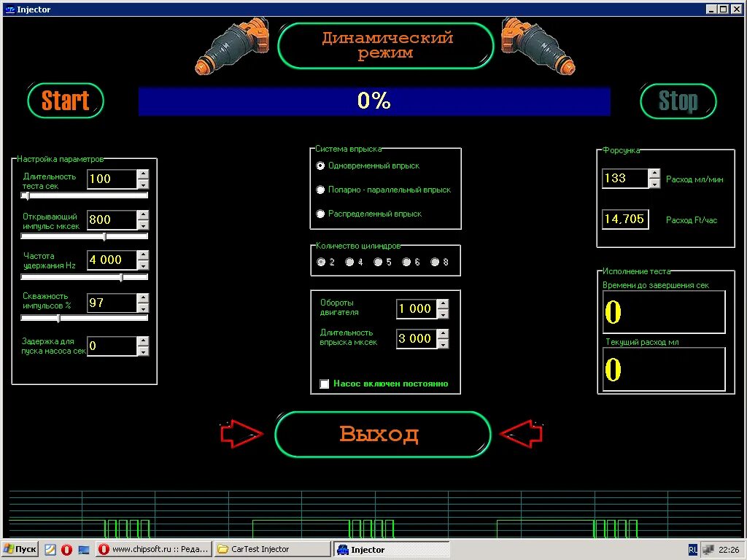Screen dimensions: 747x560
Task: Choose 8 cylinders radio button
Action: tap(435, 262)
